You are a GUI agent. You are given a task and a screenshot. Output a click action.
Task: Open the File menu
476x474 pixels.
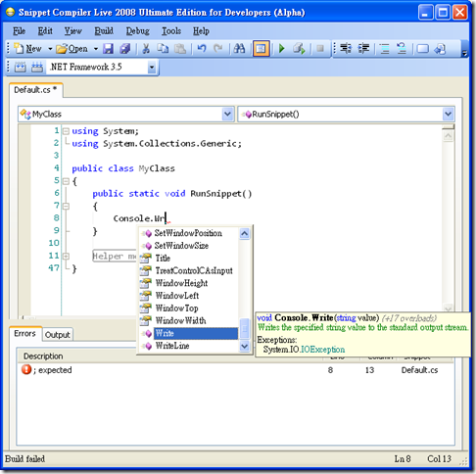(x=19, y=31)
